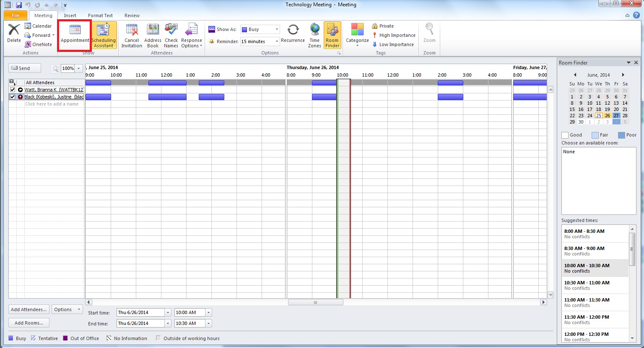Set High Importance flag
The image size is (644, 348).
tap(393, 35)
